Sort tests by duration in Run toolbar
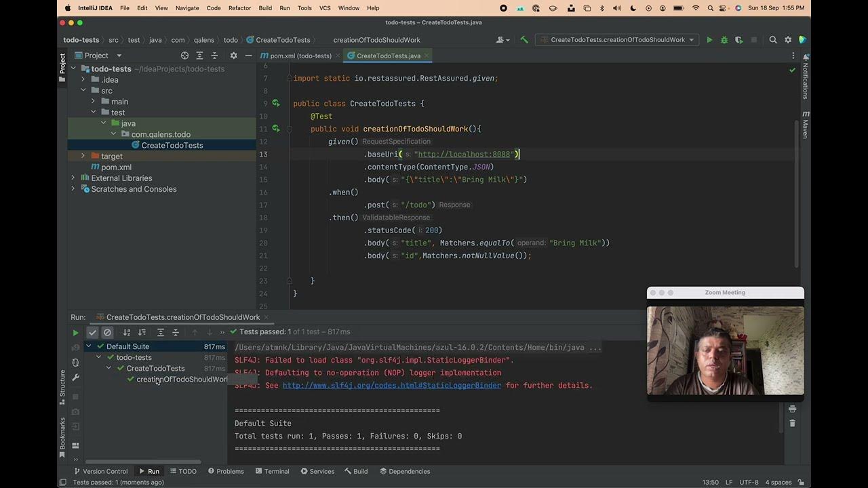The height and width of the screenshot is (488, 868). pos(142,332)
